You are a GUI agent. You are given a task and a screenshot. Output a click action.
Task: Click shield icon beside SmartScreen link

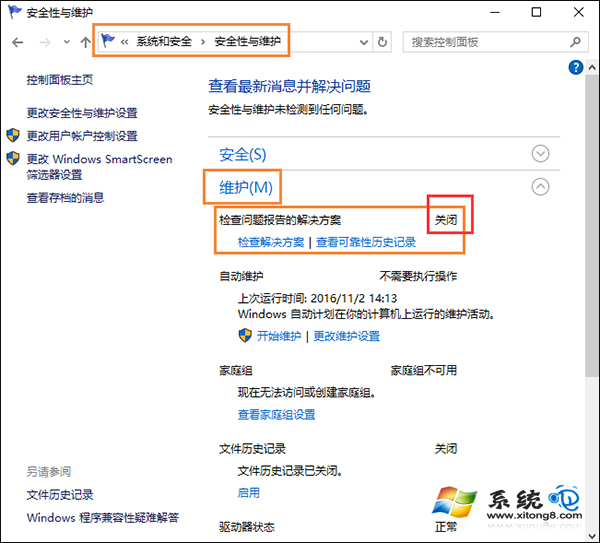pos(13,158)
